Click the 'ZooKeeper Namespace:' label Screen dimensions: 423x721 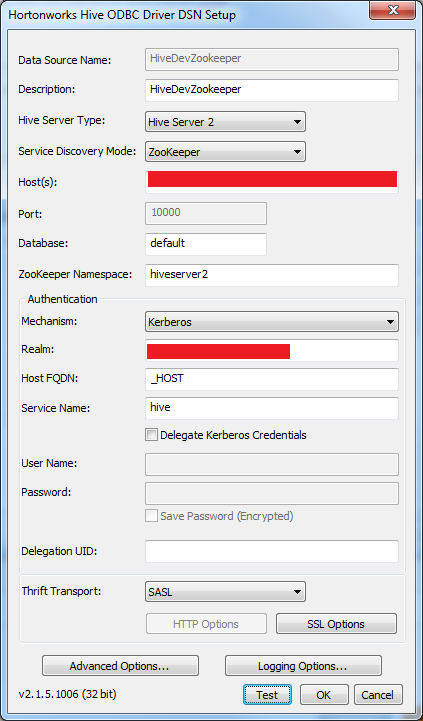tap(75, 275)
